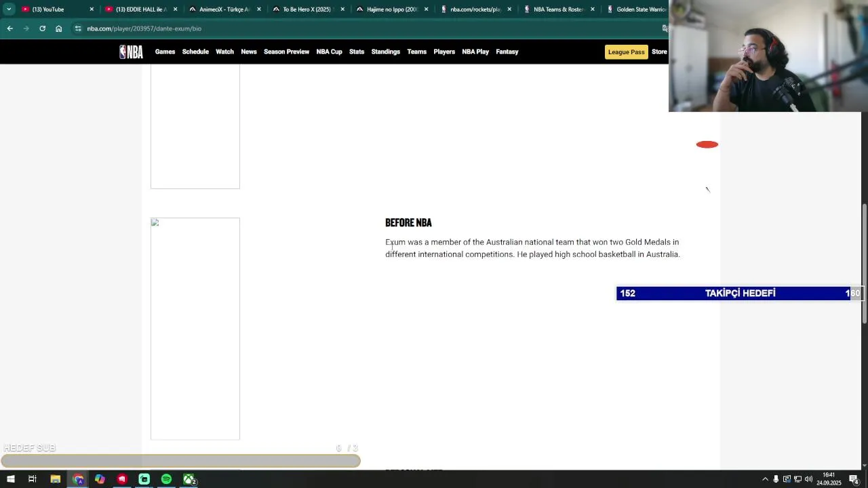Open the Games menu
The width and height of the screenshot is (868, 488).
[x=165, y=52]
